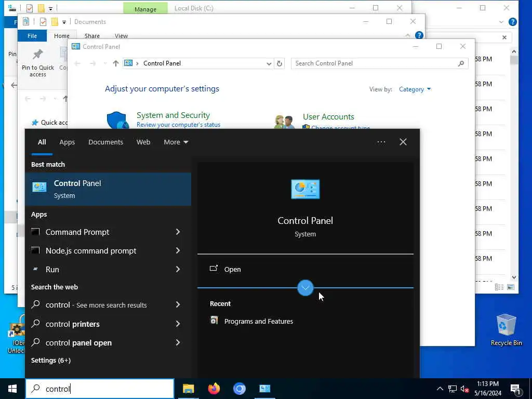
Task: Expand the Run result arrow
Action: [178, 270]
